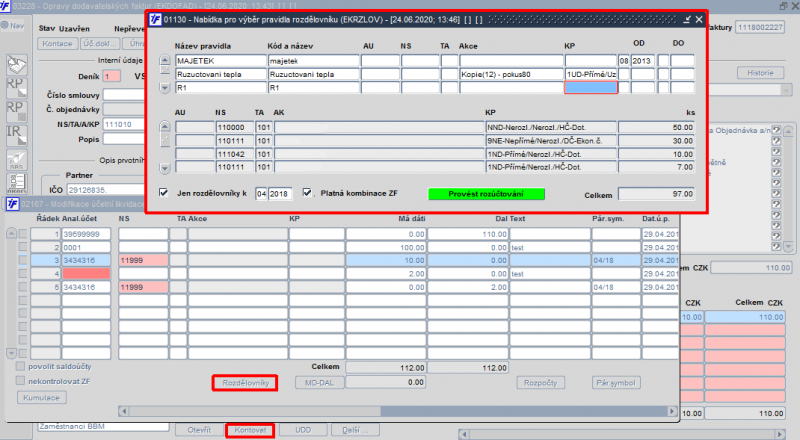The image size is (800, 440).
Task: Toggle 'Jen rozdělovníky k' checkbox
Action: click(165, 192)
